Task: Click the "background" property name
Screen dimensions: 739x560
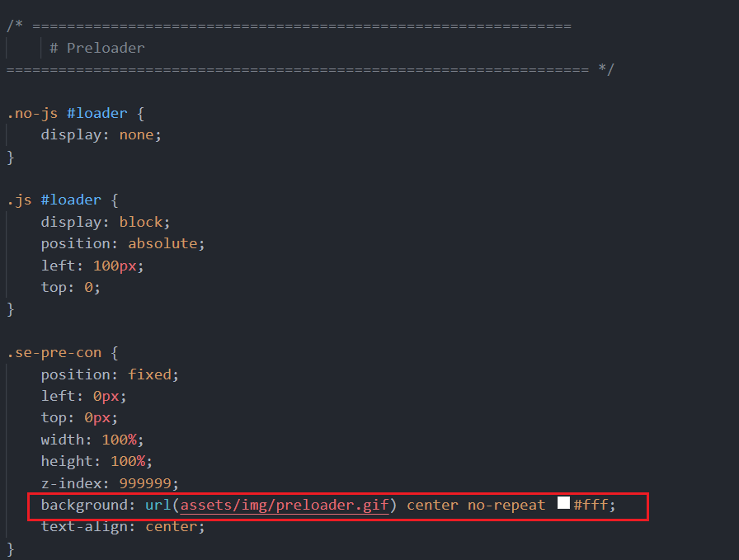Action: click(x=80, y=505)
